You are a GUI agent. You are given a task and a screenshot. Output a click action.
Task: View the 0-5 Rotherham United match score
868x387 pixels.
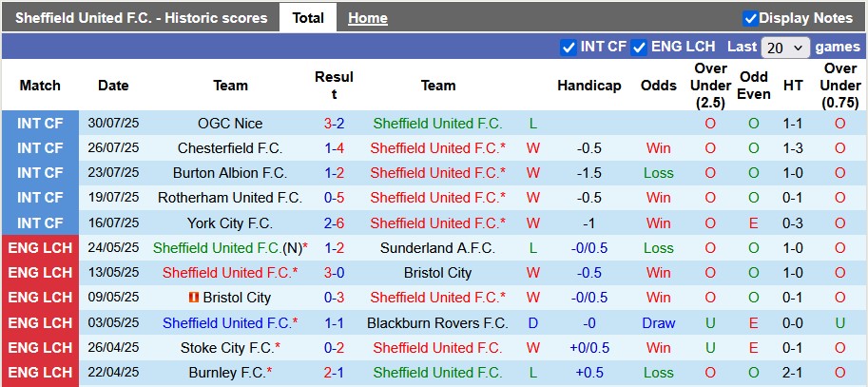334,198
